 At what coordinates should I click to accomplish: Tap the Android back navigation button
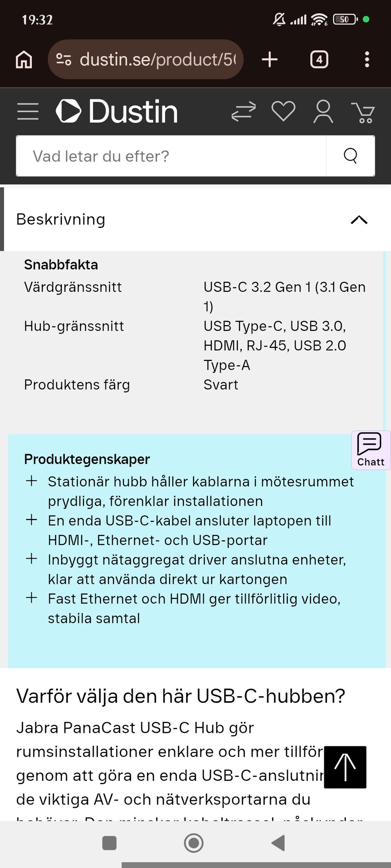(x=279, y=843)
